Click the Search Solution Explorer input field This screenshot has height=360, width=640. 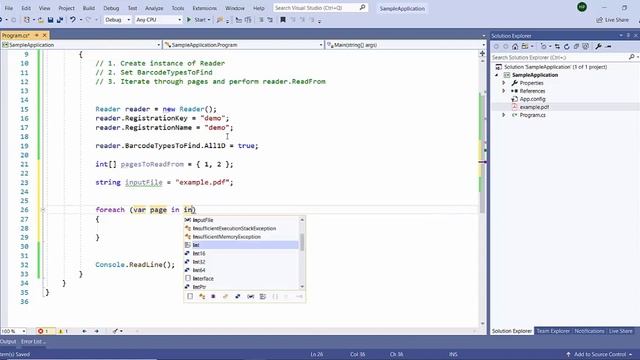click(559, 58)
